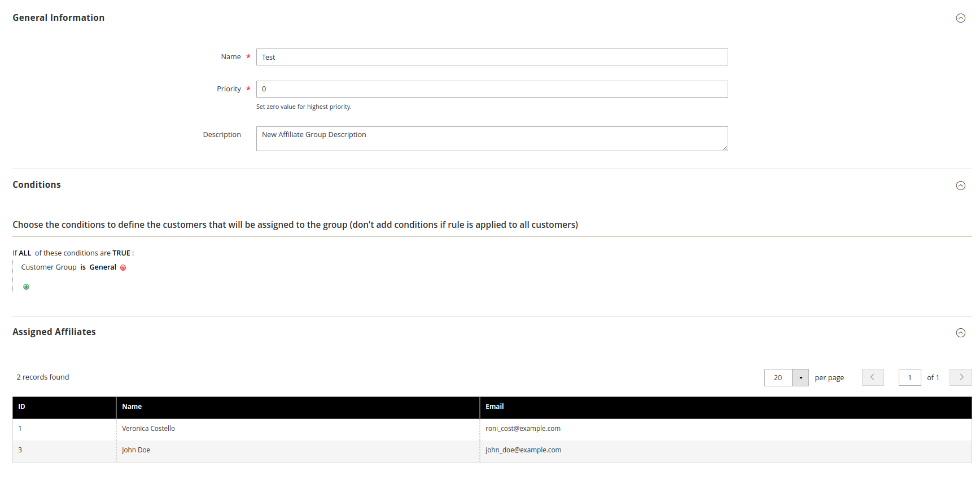Sort affiliates by ID column header

pos(64,407)
